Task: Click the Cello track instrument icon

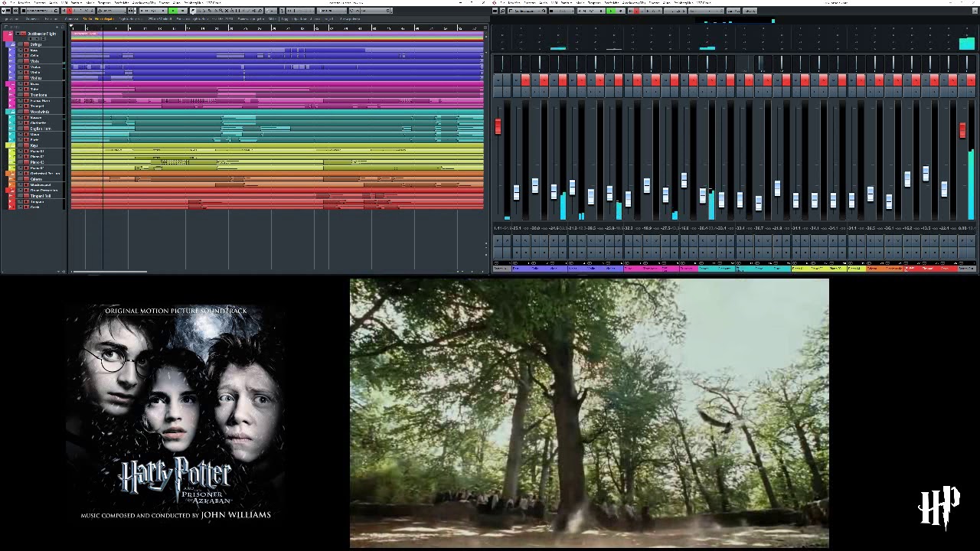Action: pyautogui.click(x=11, y=56)
